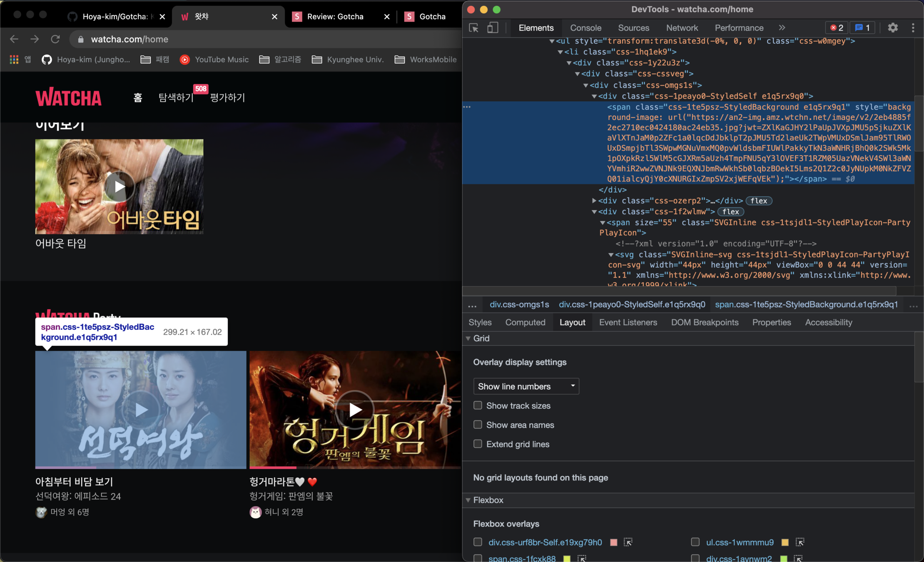924x562 pixels.
Task: Play the 어바웃 타임 thumbnail
Action: 119,187
